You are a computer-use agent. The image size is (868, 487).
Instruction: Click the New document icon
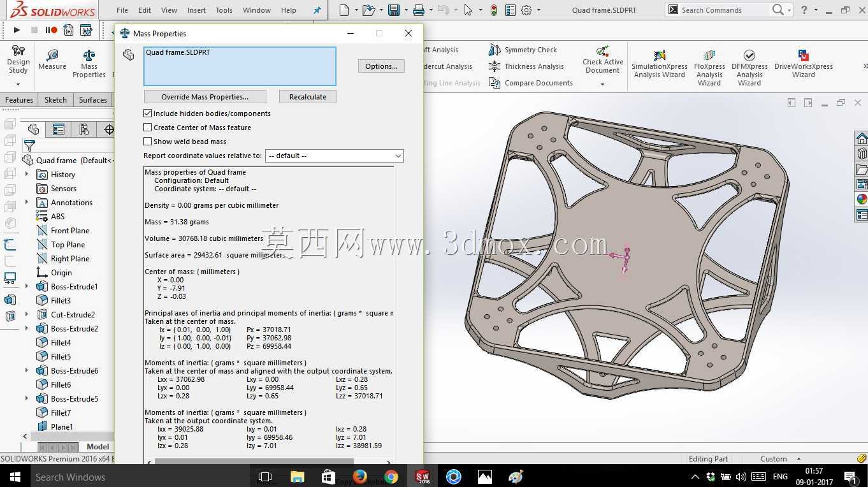coord(344,10)
